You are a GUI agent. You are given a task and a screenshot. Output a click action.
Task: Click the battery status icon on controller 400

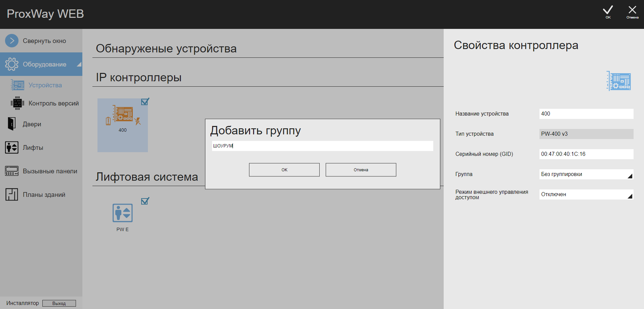point(108,121)
